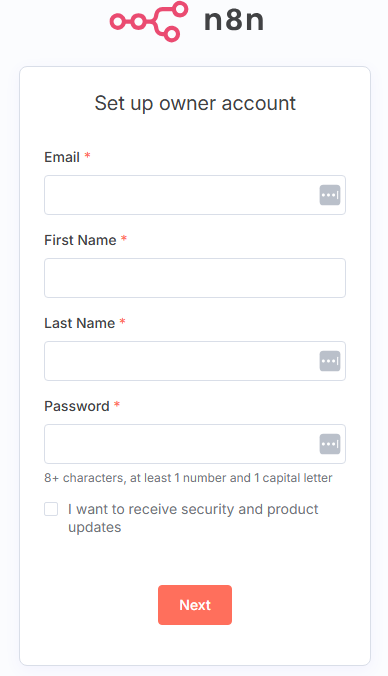Screen dimensions: 388x676
Task: Open autofill icon in Password field
Action: click(330, 444)
